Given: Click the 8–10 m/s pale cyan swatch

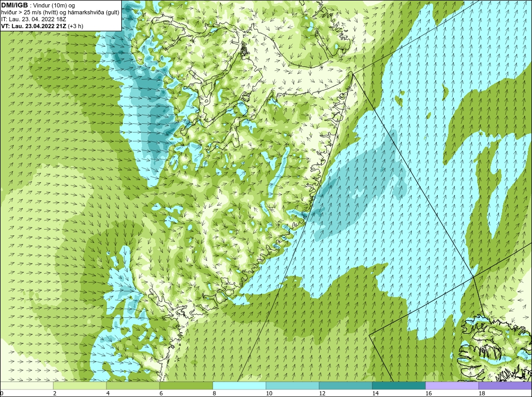Looking at the screenshot, I should point(239,385).
